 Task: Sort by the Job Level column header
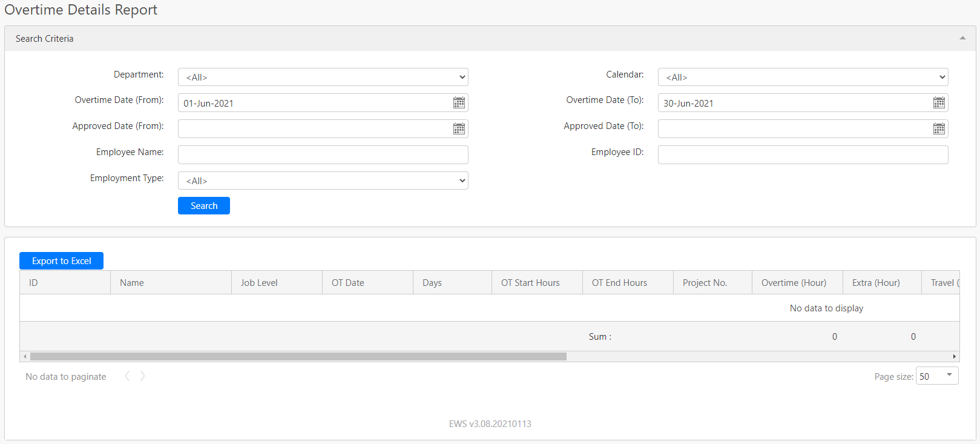click(x=277, y=283)
